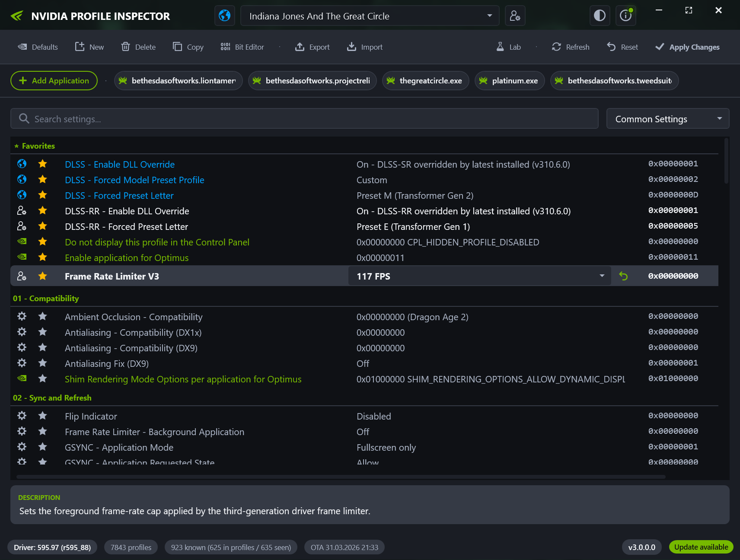
Task: Click user-gear icon on DLSS-RR - Enable DLL Override row
Action: pos(22,210)
